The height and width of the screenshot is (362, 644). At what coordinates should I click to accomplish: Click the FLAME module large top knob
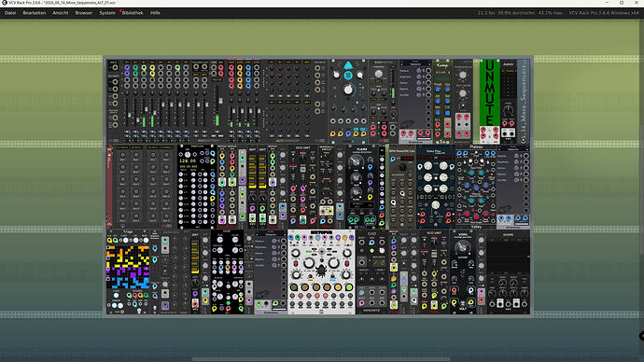coord(356,161)
